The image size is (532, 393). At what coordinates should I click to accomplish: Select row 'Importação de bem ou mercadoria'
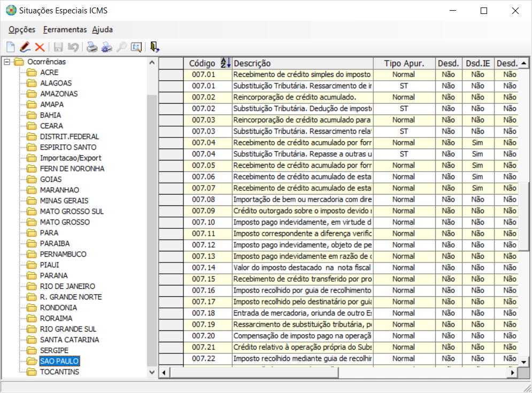point(303,199)
